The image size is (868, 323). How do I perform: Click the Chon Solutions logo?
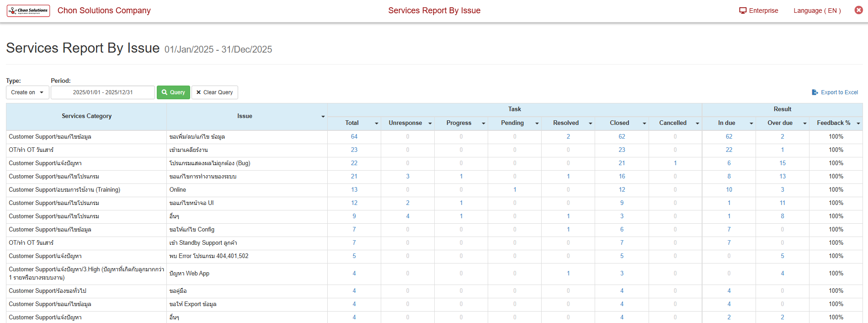tap(28, 11)
